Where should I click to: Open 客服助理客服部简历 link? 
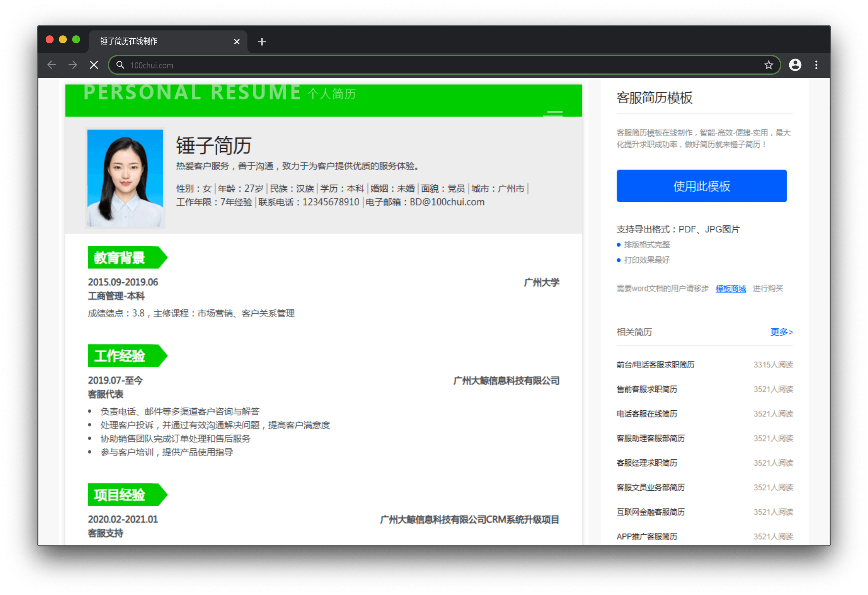[x=650, y=438]
